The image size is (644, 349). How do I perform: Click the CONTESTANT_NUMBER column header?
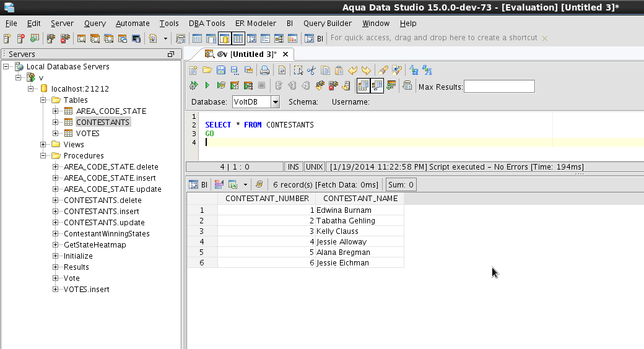[x=267, y=199]
